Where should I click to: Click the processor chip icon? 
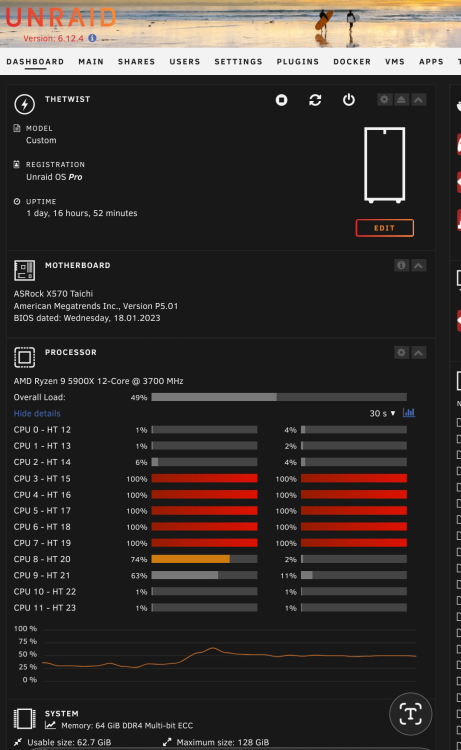pos(24,357)
